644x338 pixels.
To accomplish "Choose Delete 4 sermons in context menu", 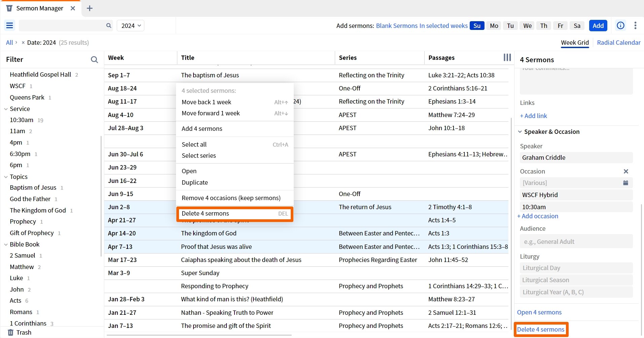I will coord(235,214).
